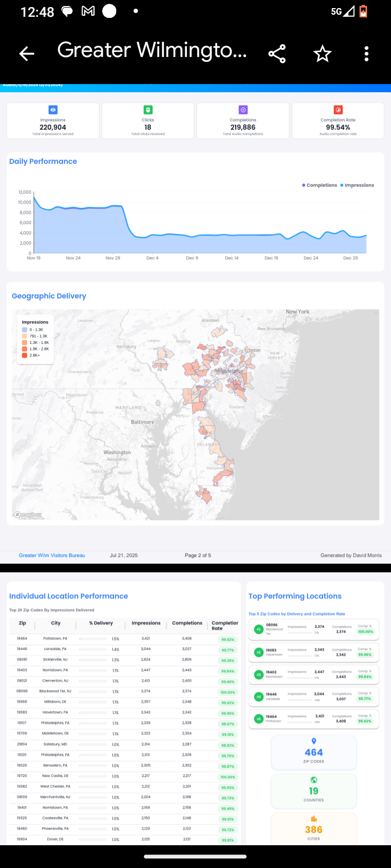Tap the Impressions column header in table
Screen dimensions: 391x868
(146, 623)
